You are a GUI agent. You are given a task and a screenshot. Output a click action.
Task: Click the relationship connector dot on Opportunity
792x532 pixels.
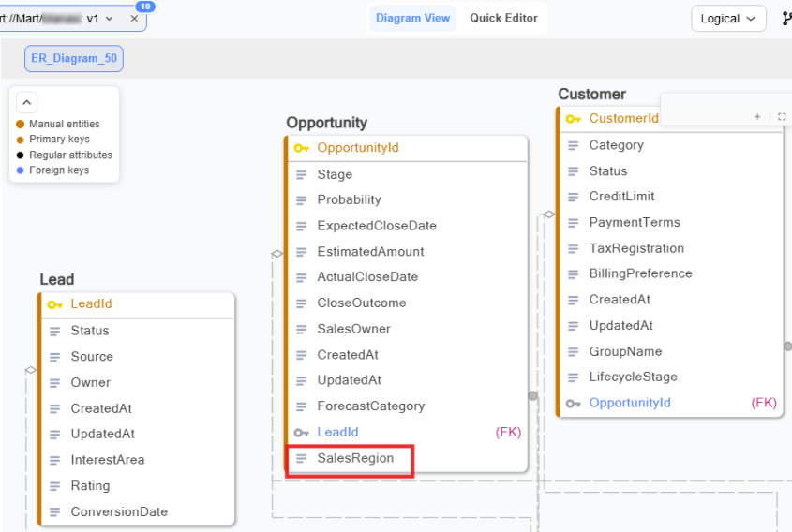(533, 395)
